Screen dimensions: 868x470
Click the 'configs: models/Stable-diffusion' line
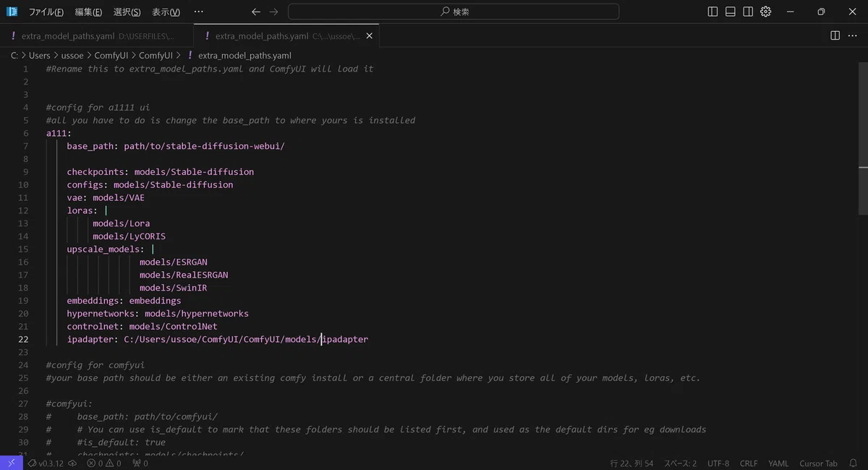[150, 185]
